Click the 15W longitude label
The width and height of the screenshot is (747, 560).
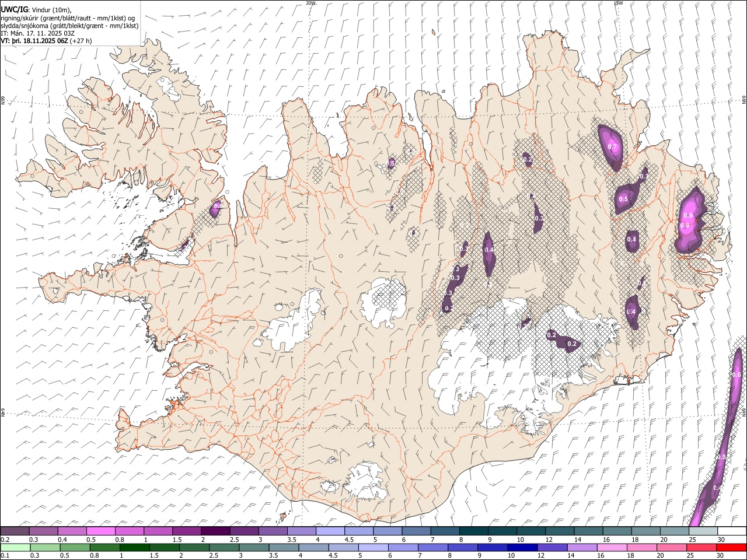tap(618, 3)
